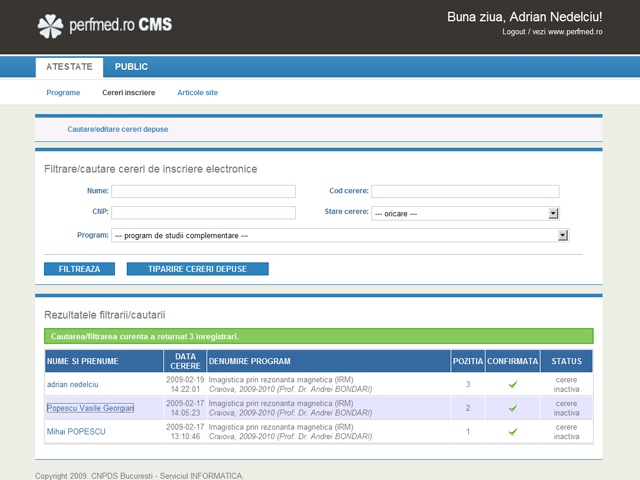Click confirmed checkmark for Mihai POPESCU
Screen dimensions: 640x480
point(512,432)
